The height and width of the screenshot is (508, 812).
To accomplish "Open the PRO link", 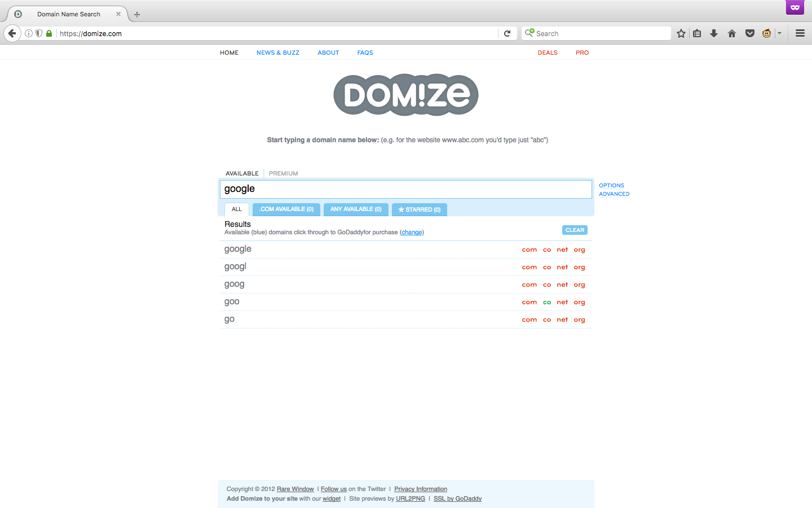I will coord(582,52).
